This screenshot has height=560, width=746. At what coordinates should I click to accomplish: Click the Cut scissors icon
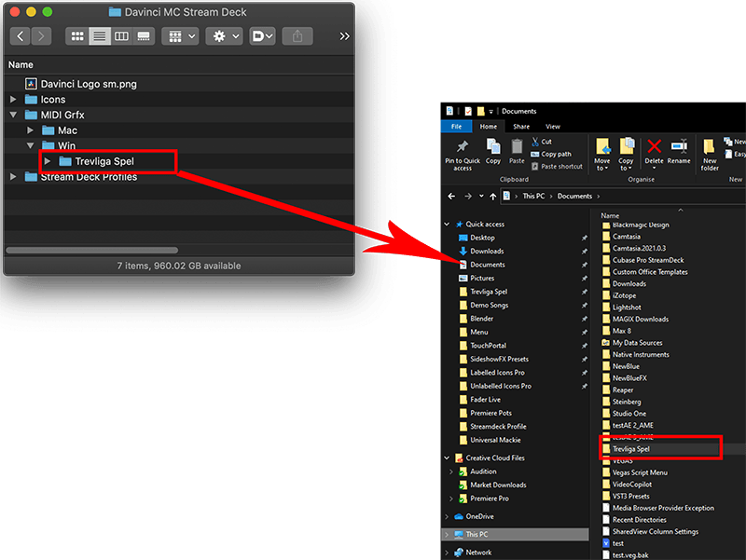pyautogui.click(x=535, y=142)
